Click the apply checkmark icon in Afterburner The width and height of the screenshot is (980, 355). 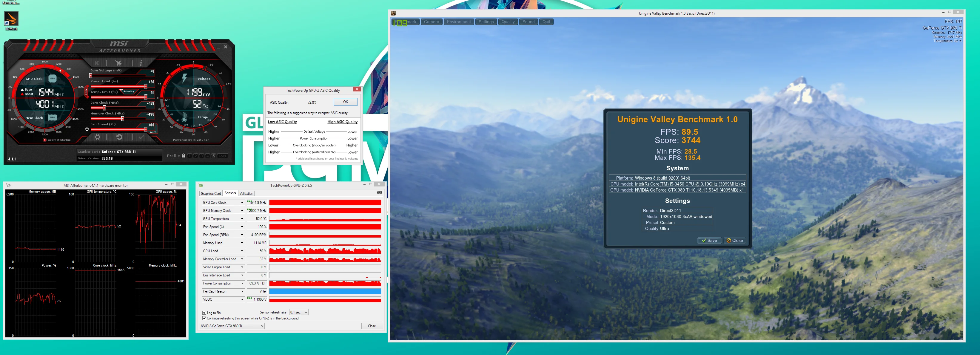tap(141, 137)
